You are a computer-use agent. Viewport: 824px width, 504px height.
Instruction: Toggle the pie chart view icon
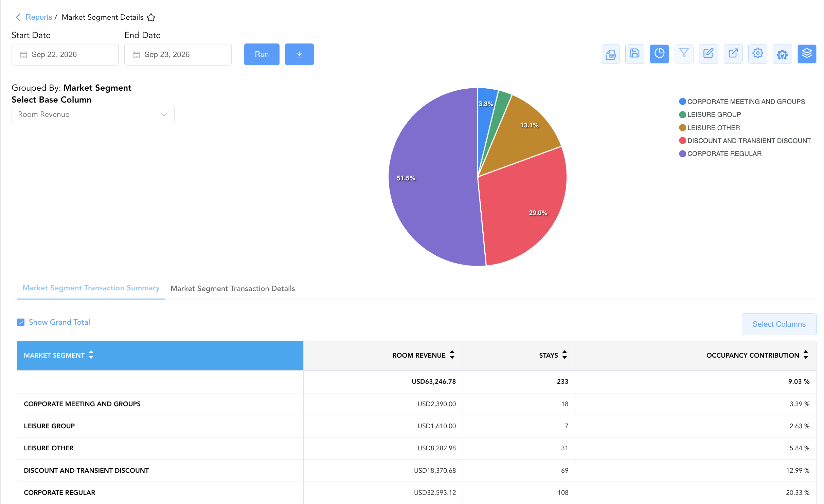(659, 54)
